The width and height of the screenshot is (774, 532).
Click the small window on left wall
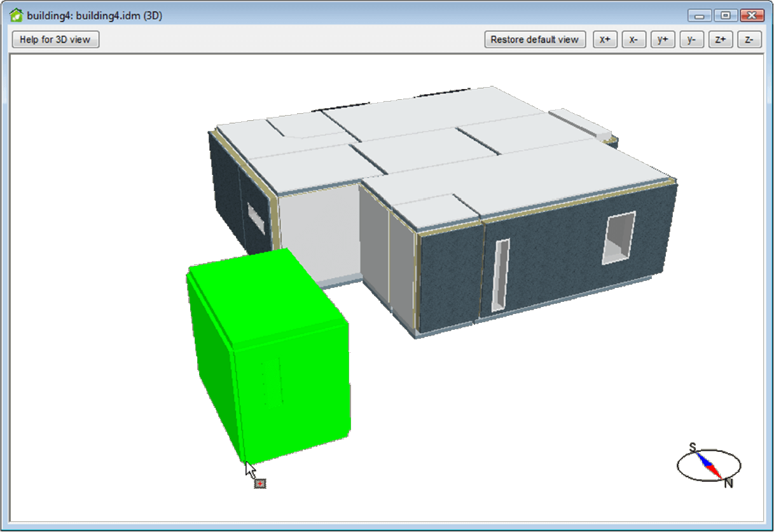pos(256,216)
